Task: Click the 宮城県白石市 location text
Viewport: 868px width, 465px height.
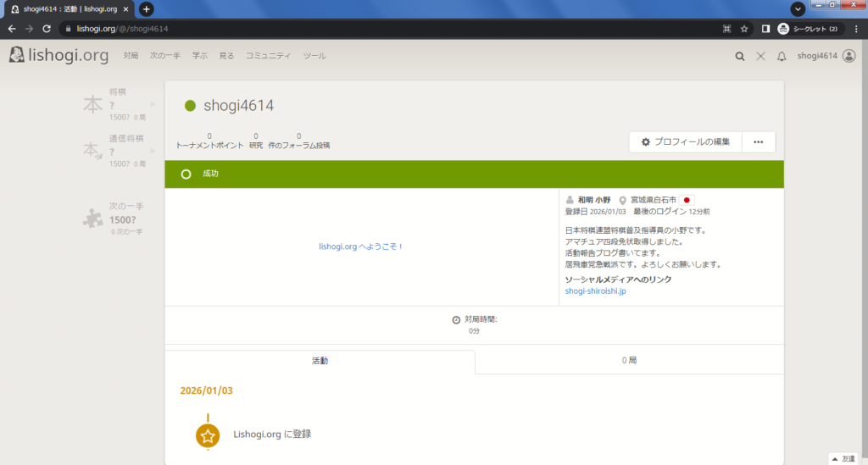Action: 654,200
